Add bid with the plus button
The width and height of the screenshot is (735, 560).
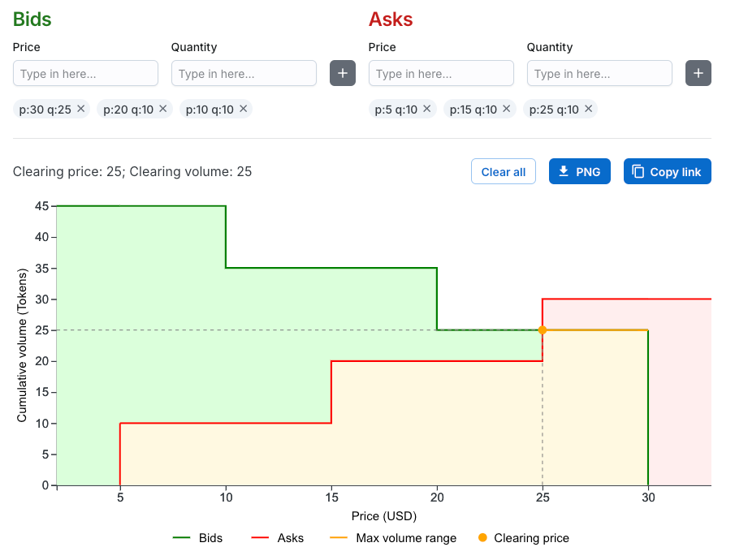tap(343, 73)
